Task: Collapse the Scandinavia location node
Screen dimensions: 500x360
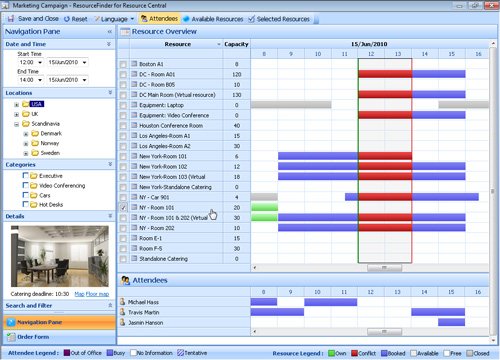Action: click(16, 124)
